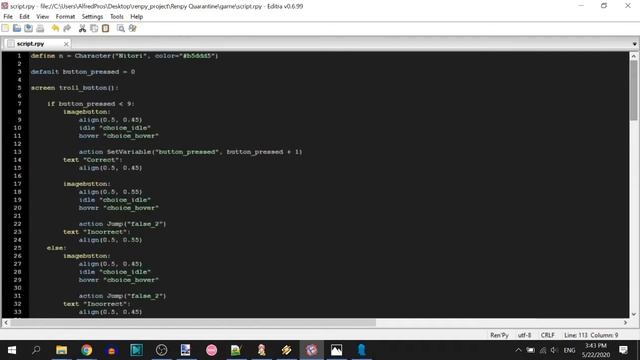The width and height of the screenshot is (640, 360).
Task: Click the vertical scrollbar thumb
Action: tap(633, 91)
